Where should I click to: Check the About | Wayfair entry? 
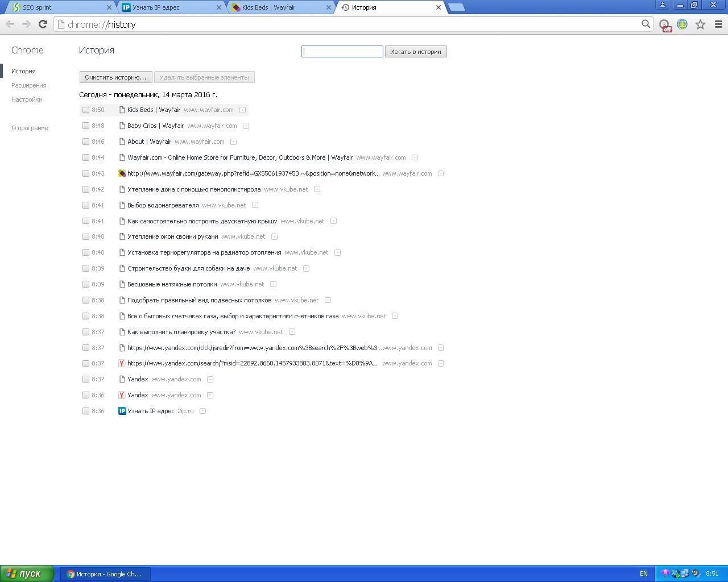coord(86,142)
